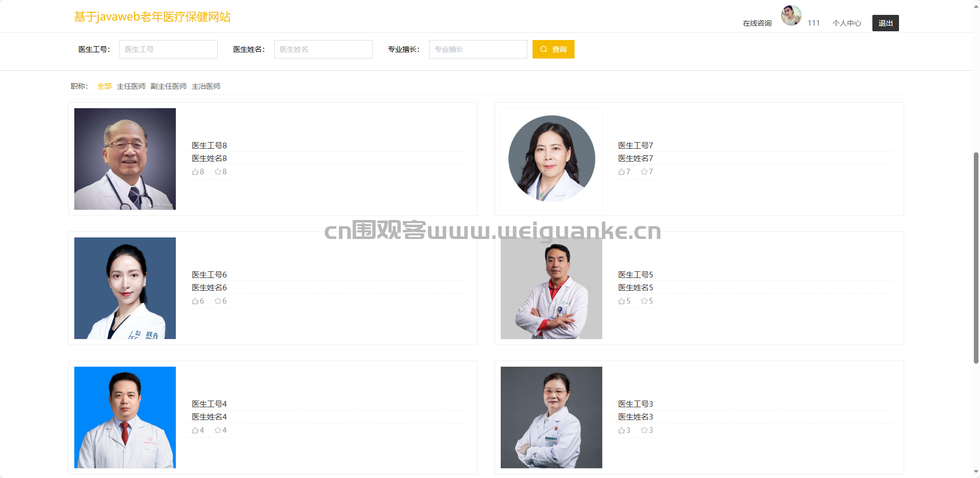Viewport: 980px width, 478px height.
Task: Focus the 专业擅长 input field
Action: tap(478, 49)
